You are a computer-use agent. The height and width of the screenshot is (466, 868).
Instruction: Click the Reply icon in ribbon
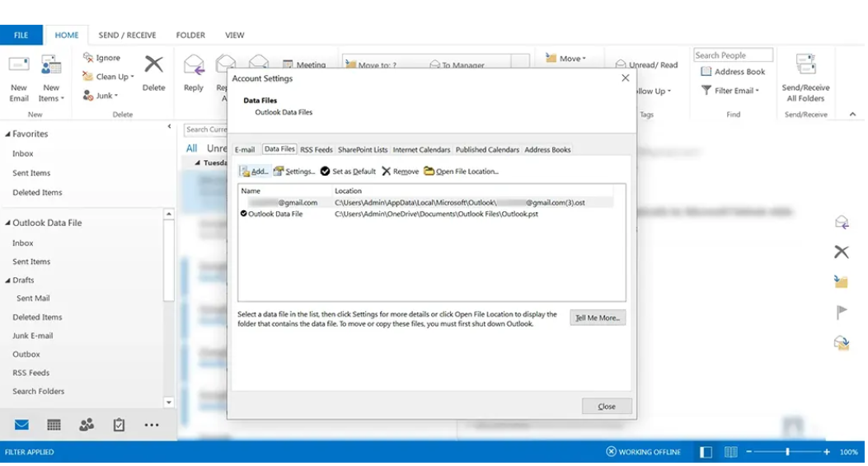pos(194,65)
